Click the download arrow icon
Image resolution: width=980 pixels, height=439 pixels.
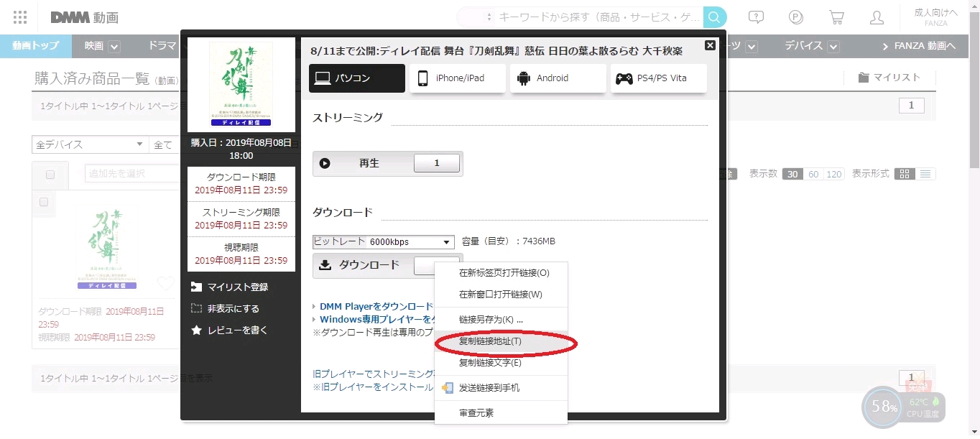point(325,265)
